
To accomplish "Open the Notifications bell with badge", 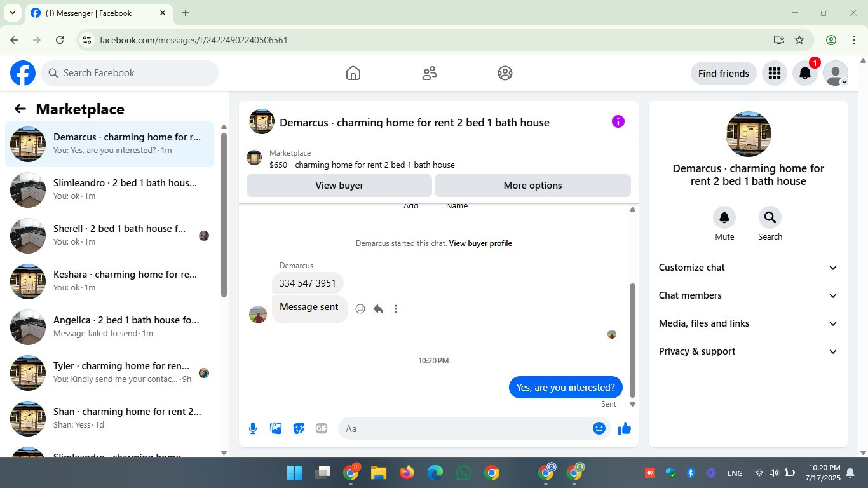I will pyautogui.click(x=805, y=73).
